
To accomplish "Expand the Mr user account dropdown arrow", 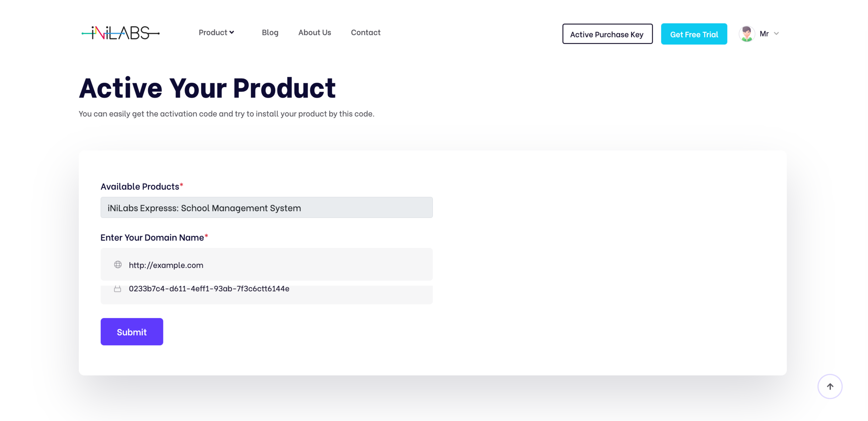I will [x=776, y=34].
